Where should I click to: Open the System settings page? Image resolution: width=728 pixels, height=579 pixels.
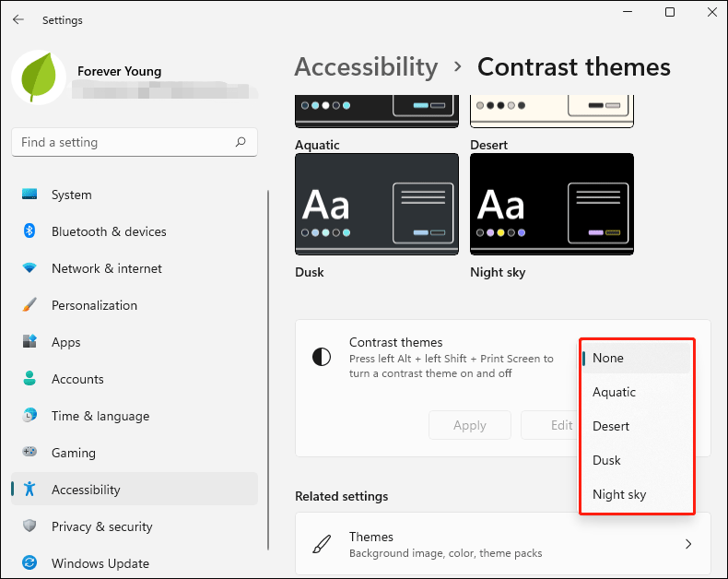(135, 195)
